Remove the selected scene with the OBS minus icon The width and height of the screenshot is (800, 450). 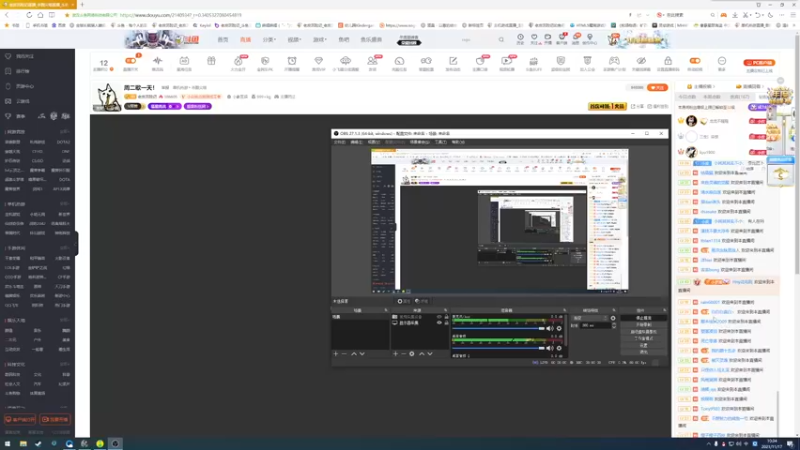344,354
